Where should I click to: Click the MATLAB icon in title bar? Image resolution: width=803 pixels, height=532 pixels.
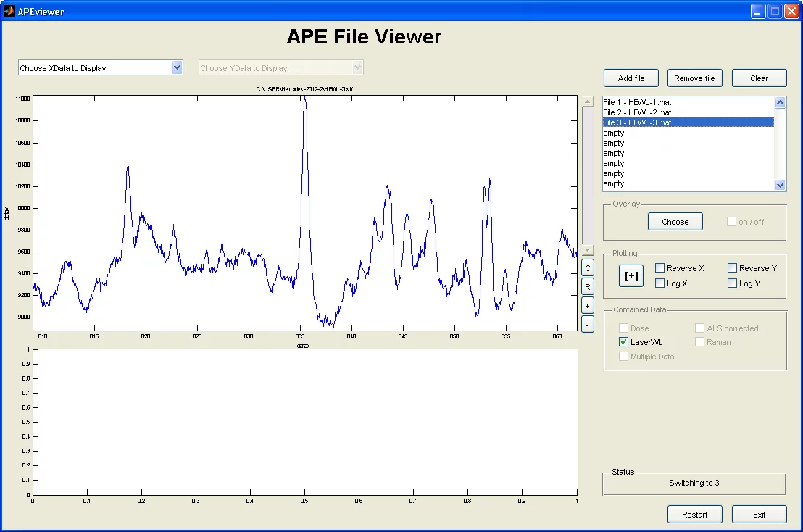(x=9, y=11)
